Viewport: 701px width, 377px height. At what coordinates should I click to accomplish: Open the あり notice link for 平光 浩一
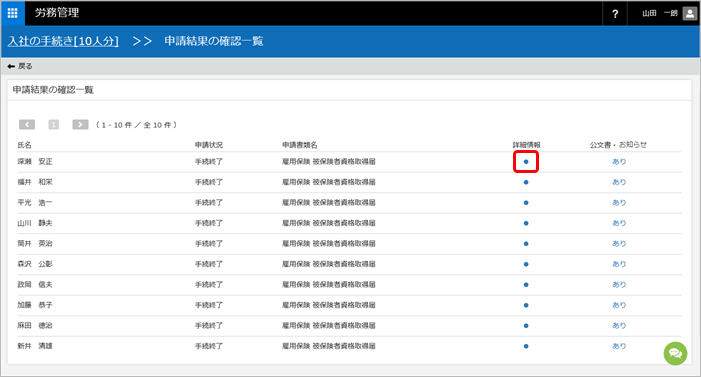pos(619,203)
